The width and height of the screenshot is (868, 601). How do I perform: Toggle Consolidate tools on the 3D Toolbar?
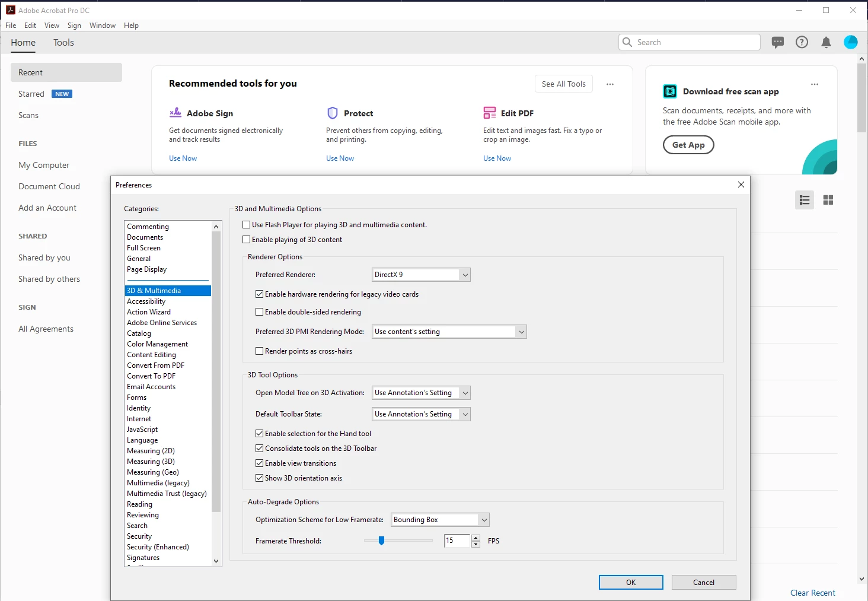click(x=260, y=449)
